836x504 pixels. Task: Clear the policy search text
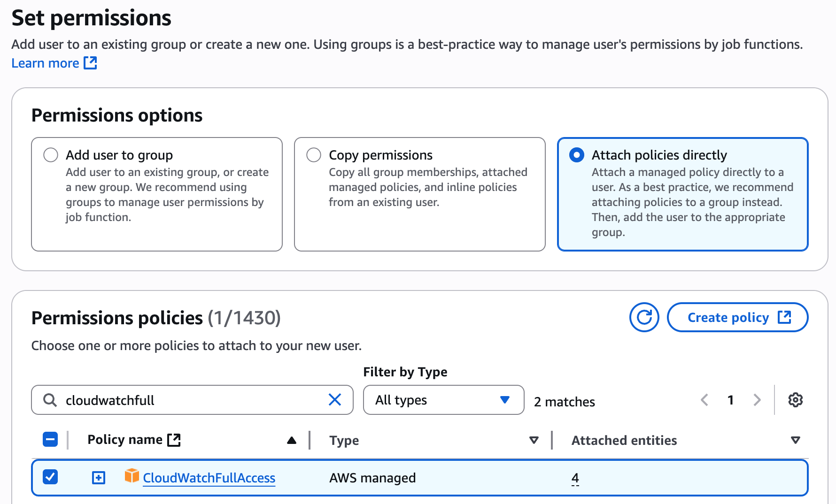click(x=335, y=400)
